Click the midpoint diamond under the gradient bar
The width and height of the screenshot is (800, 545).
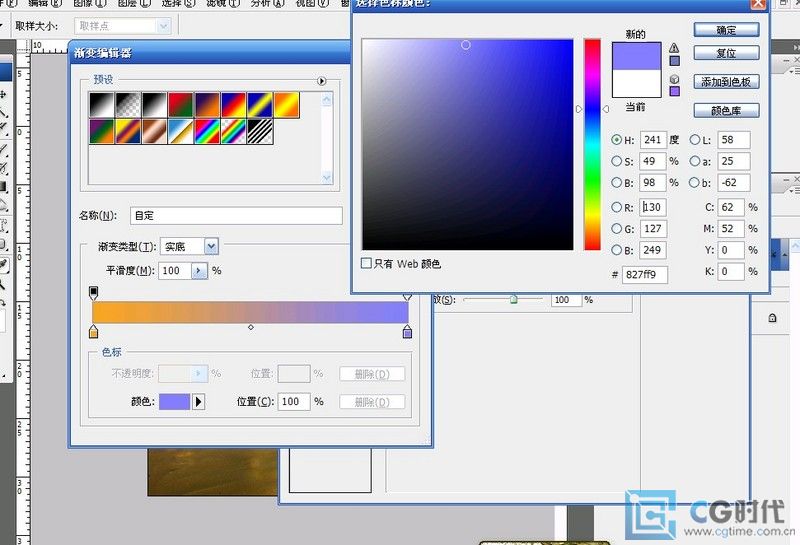pos(251,327)
